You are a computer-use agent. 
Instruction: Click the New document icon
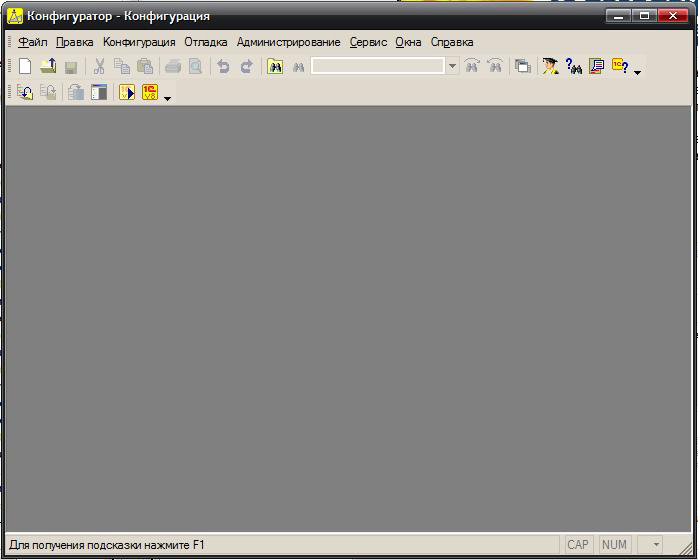[26, 67]
